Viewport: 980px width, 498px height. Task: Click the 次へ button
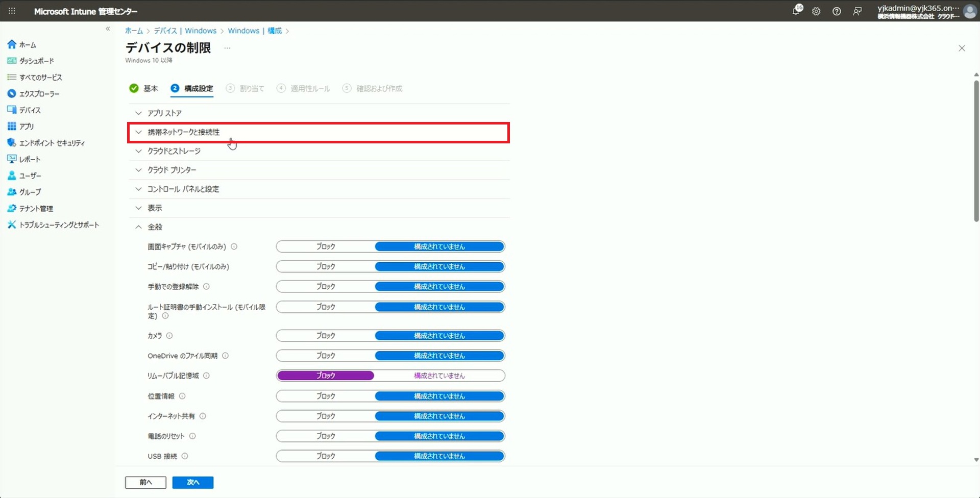(192, 482)
